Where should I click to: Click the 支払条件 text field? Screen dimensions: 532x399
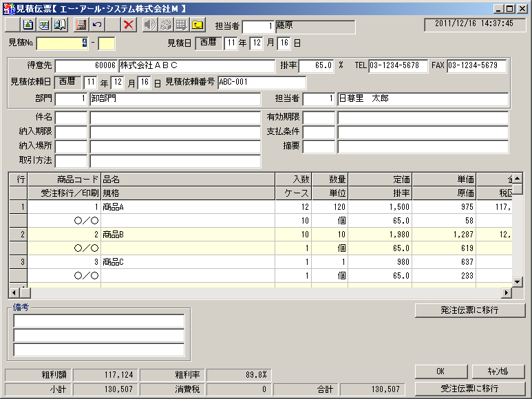click(423, 132)
